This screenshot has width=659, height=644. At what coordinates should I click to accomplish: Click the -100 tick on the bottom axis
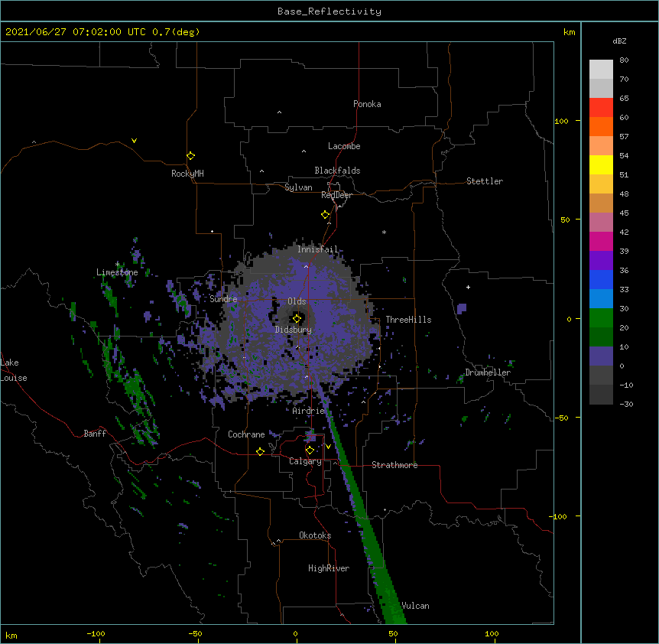click(x=96, y=634)
